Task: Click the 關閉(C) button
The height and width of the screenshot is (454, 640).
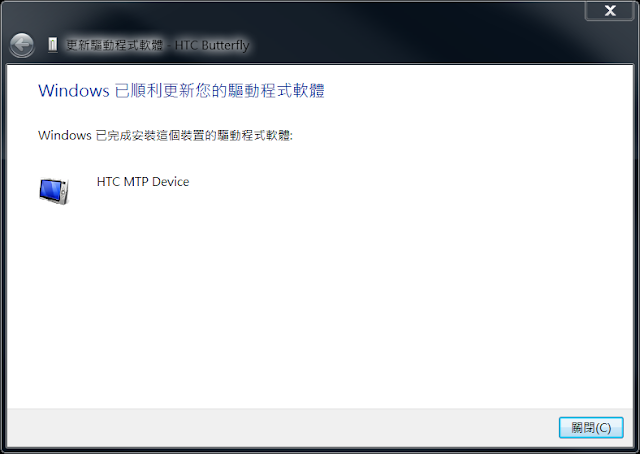Action: [591, 427]
